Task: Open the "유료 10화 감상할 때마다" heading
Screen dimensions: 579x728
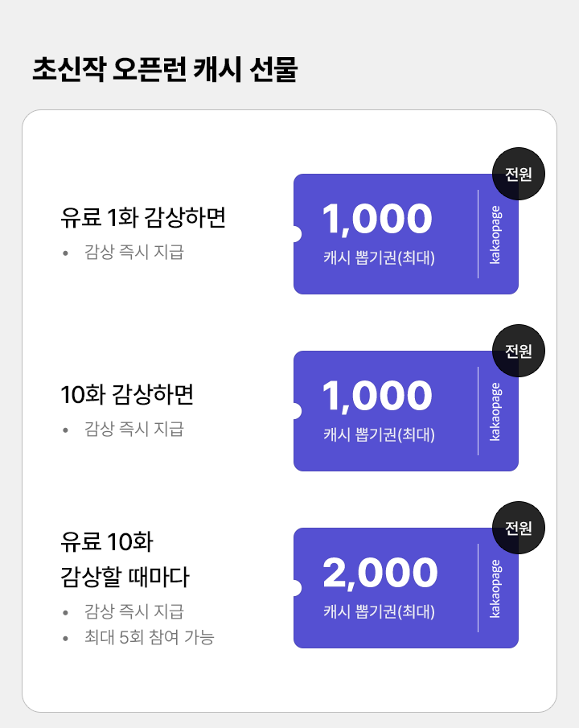Action: [x=125, y=559]
